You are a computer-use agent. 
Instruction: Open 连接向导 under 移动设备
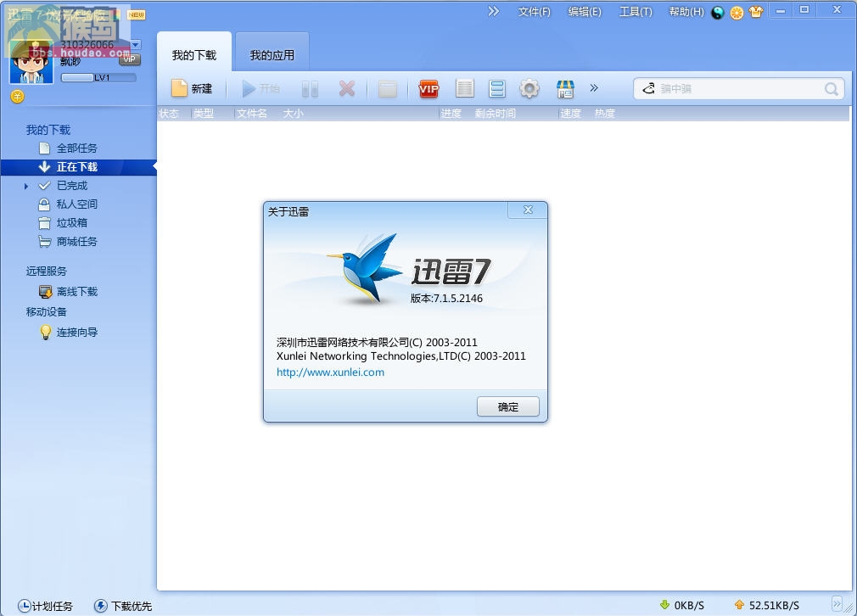click(x=77, y=333)
